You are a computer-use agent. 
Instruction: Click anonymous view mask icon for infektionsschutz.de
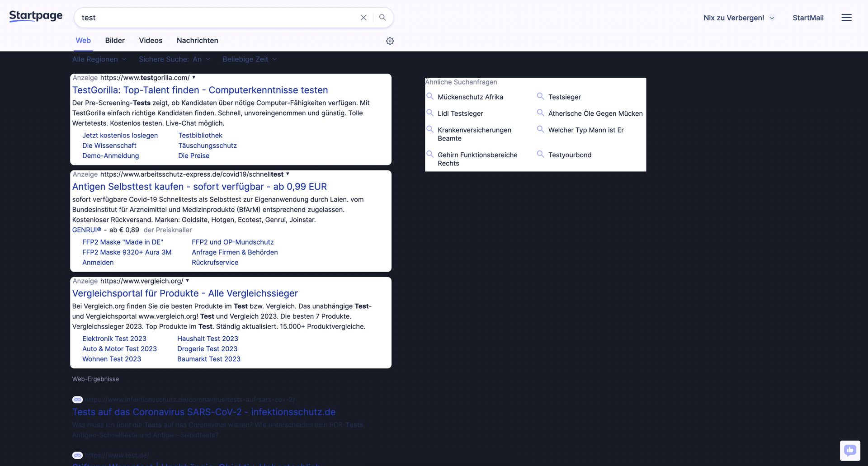[x=77, y=400]
